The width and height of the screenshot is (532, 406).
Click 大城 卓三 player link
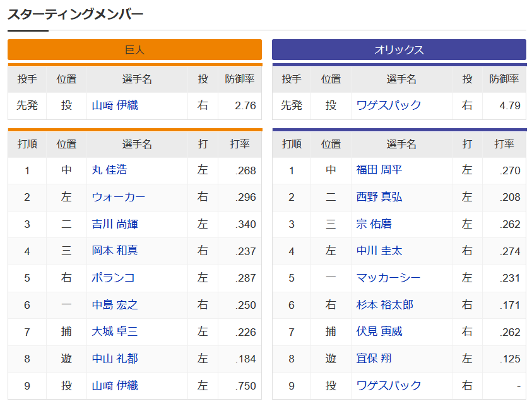tap(115, 331)
